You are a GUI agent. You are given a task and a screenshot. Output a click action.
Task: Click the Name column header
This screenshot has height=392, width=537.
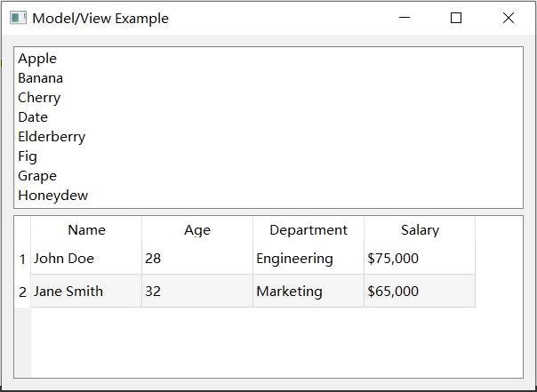pyautogui.click(x=86, y=230)
